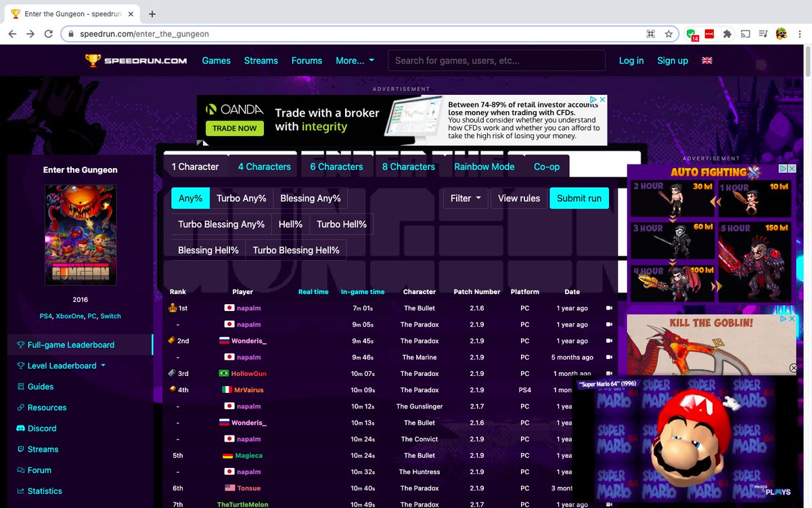Sort leaderboard by In-game time column
Image resolution: width=812 pixels, height=508 pixels.
click(x=363, y=292)
